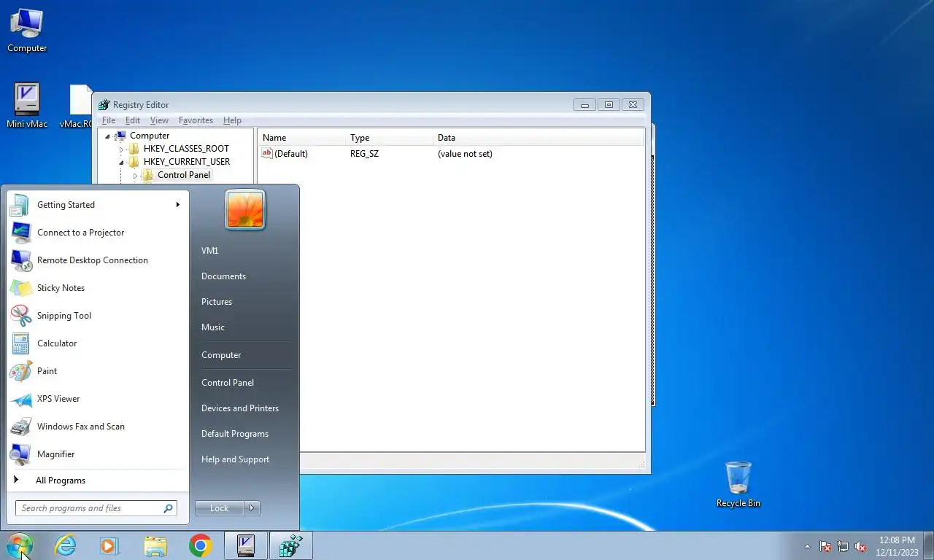Open Windows Fax and Scan

tap(98, 427)
